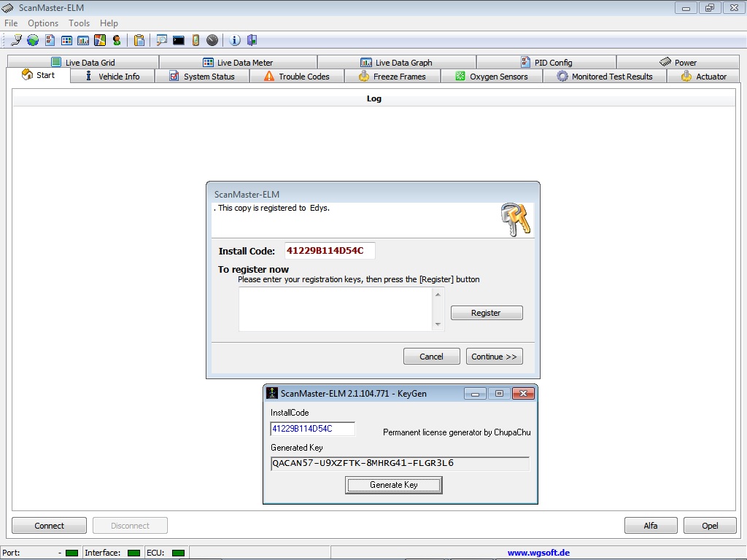Open the Actuator tab
Viewport: 747px width, 560px height.
[x=704, y=76]
